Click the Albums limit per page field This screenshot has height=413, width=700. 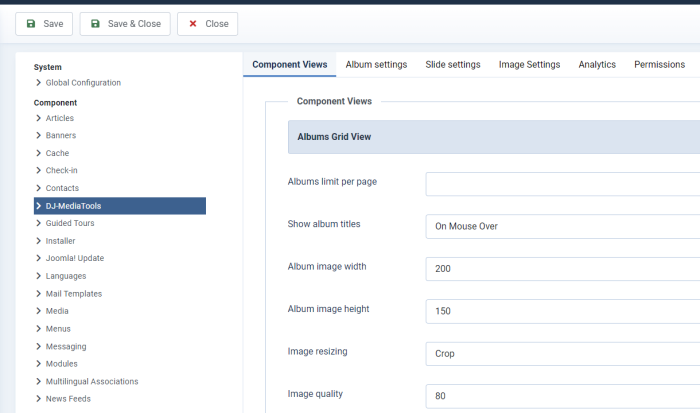tap(562, 184)
